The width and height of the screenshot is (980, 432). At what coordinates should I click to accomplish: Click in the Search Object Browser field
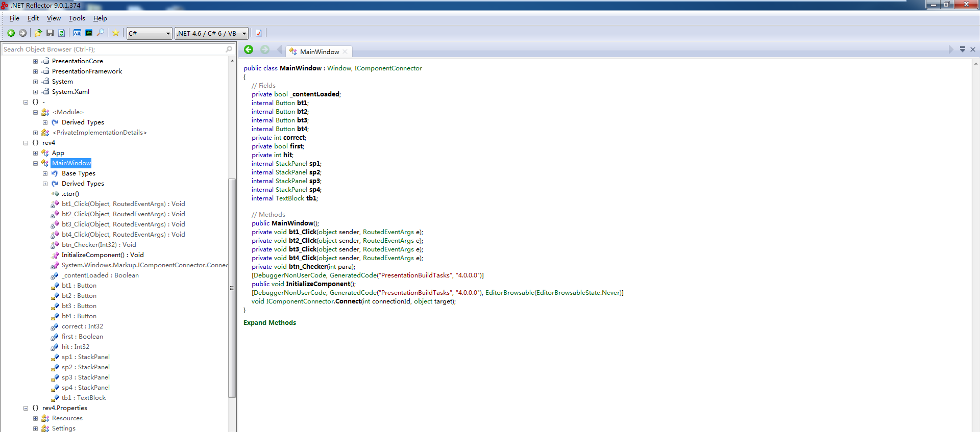pyautogui.click(x=112, y=49)
